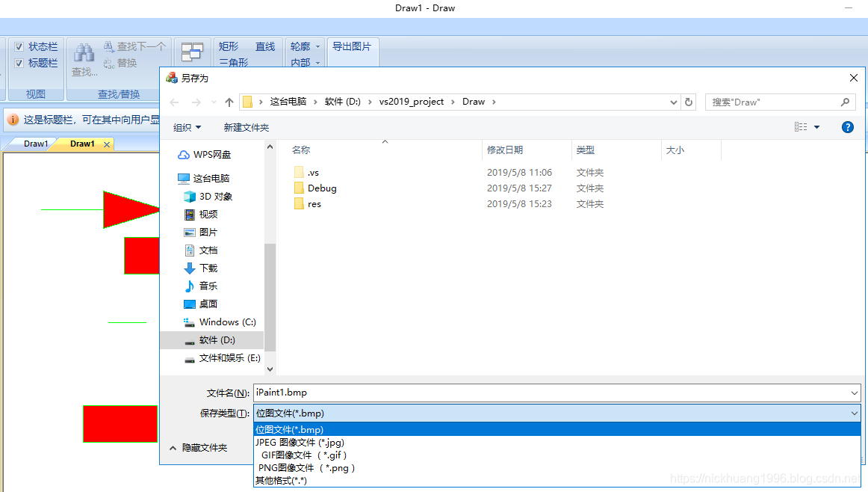Open the view options dropdown arrow
Screen dimensions: 868x492
pos(816,127)
